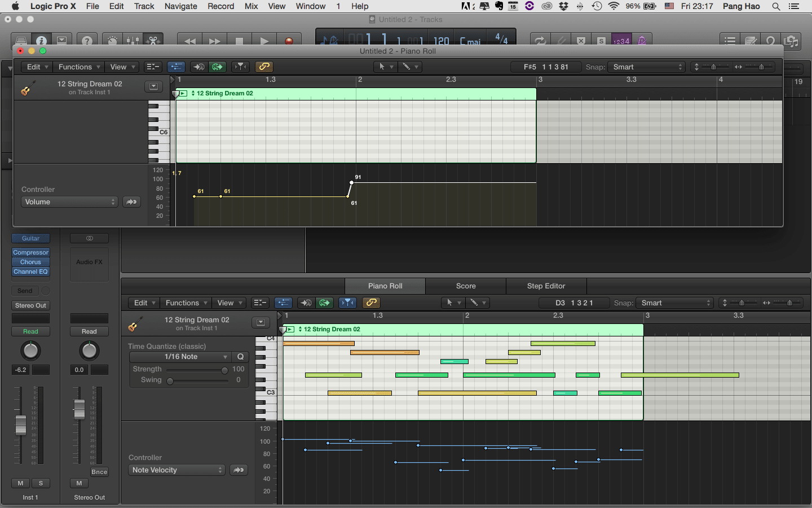Switch to Step Editor tab
The width and height of the screenshot is (812, 508).
coord(546,286)
